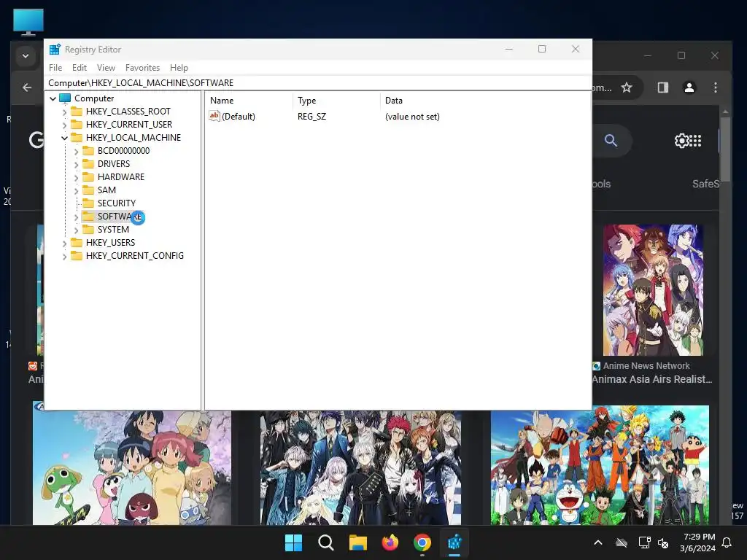
Task: Open the Windows Start button
Action: [x=293, y=542]
